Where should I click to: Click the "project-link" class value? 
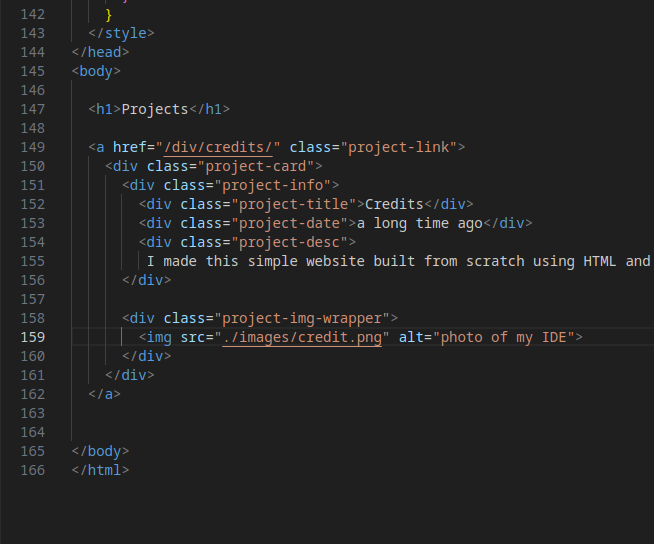click(x=399, y=147)
